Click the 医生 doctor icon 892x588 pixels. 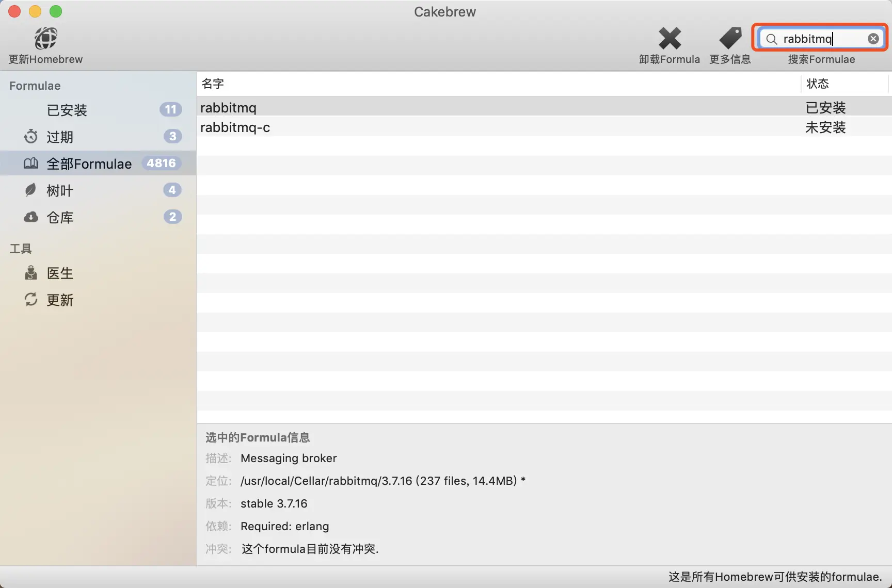point(31,272)
